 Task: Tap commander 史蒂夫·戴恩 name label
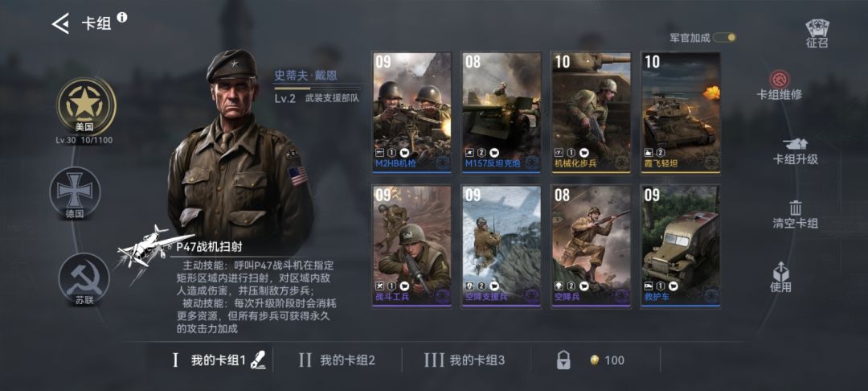305,76
